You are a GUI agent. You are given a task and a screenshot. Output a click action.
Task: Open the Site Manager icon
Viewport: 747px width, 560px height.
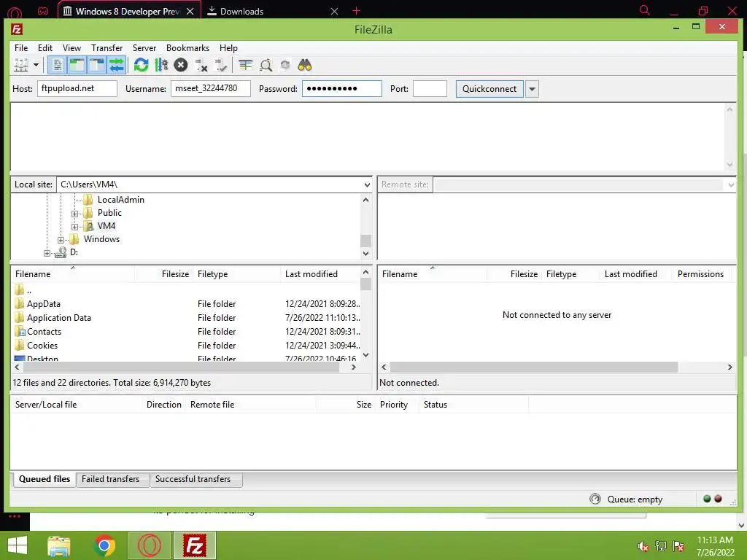pyautogui.click(x=21, y=65)
